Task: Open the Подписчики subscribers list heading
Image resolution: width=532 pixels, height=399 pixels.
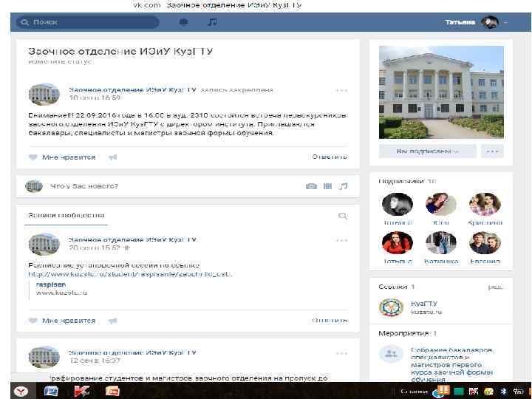Action: click(x=407, y=181)
